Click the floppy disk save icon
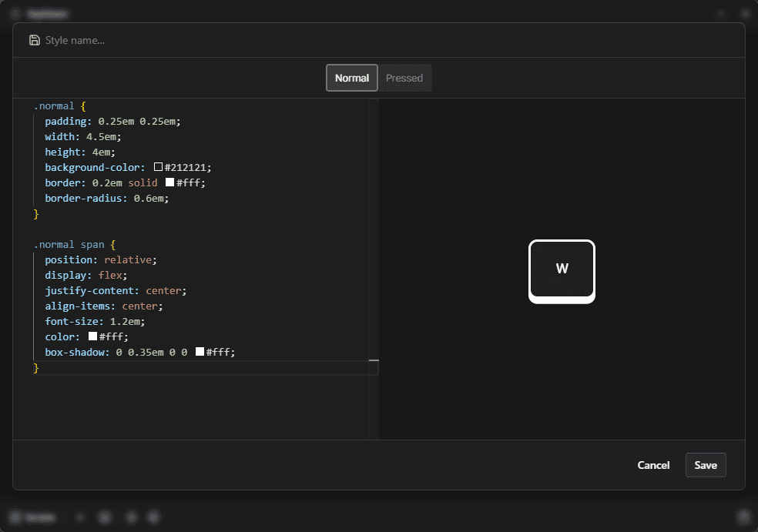The height and width of the screenshot is (532, 758). coord(34,40)
